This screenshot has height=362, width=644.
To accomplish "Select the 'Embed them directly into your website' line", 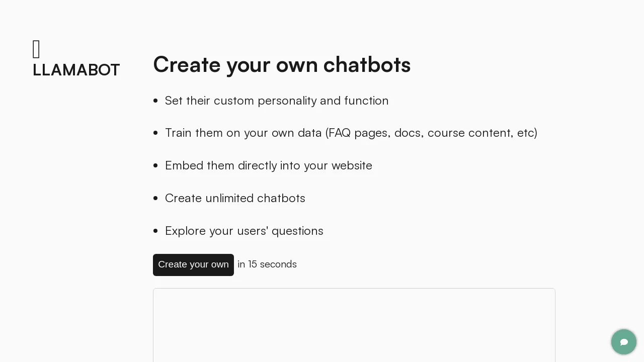I will [269, 165].
